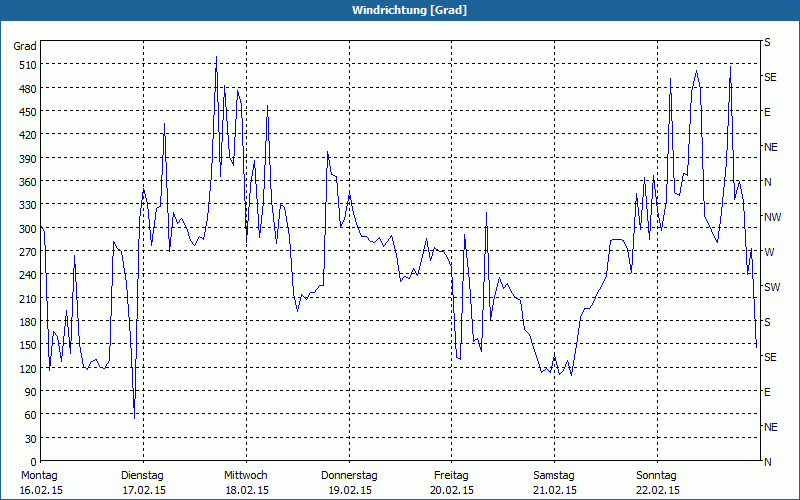Select the W compass direction label
800x500 pixels.
(x=769, y=252)
